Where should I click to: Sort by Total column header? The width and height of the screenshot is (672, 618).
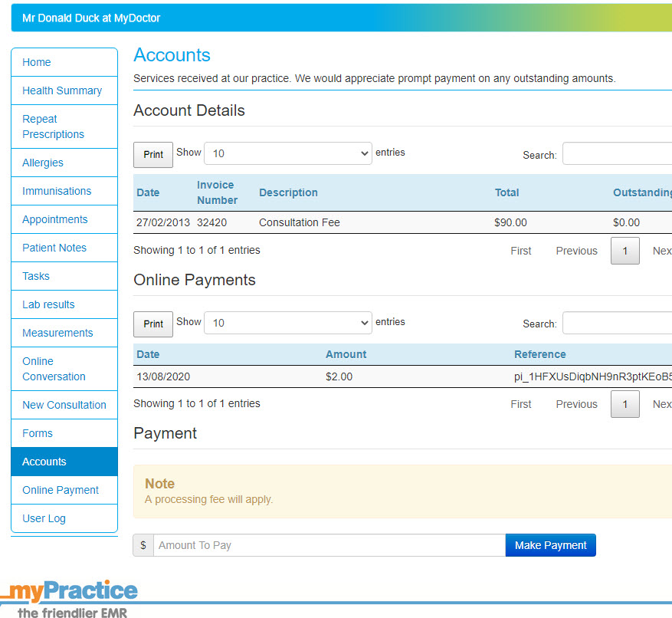click(506, 192)
